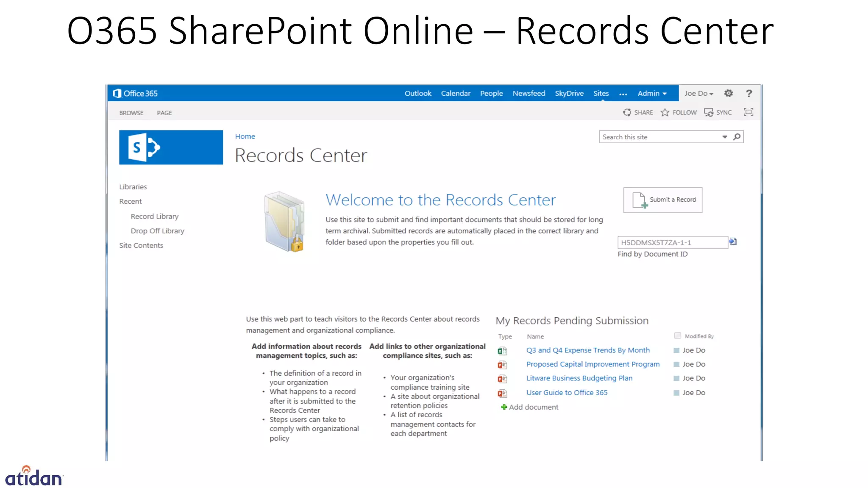Click PowerPoint icon for User Guide to Office 365
868x488 pixels.
pyautogui.click(x=502, y=393)
